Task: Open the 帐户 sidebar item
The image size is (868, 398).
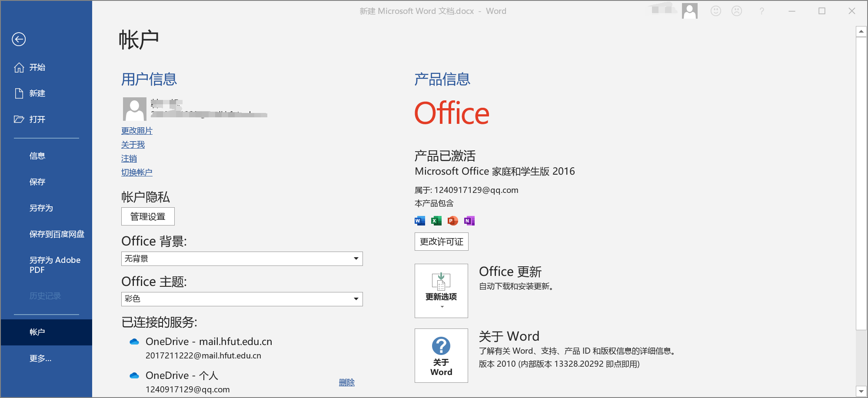Action: click(x=47, y=332)
